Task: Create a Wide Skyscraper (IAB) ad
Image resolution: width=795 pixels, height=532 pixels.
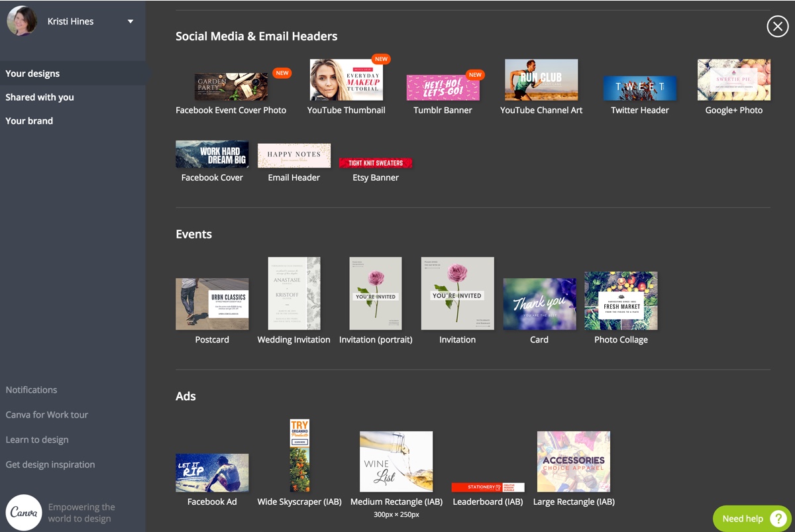Action: 299,454
